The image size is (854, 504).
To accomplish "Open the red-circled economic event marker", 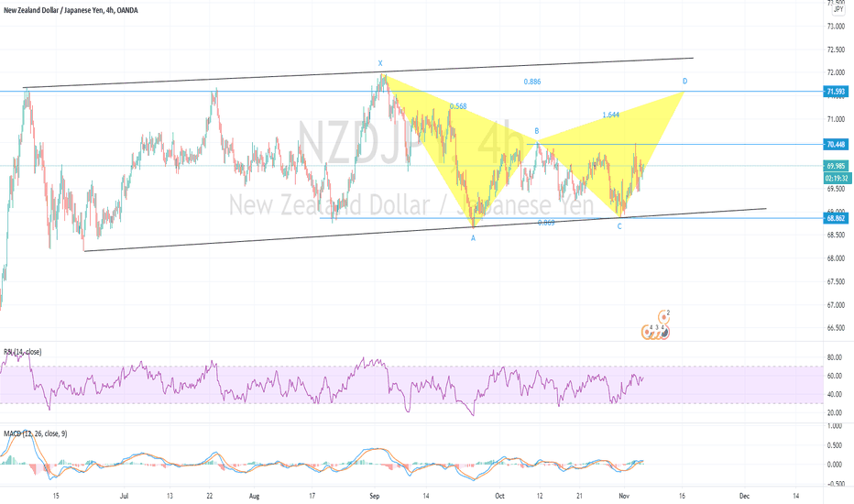I will [x=664, y=333].
